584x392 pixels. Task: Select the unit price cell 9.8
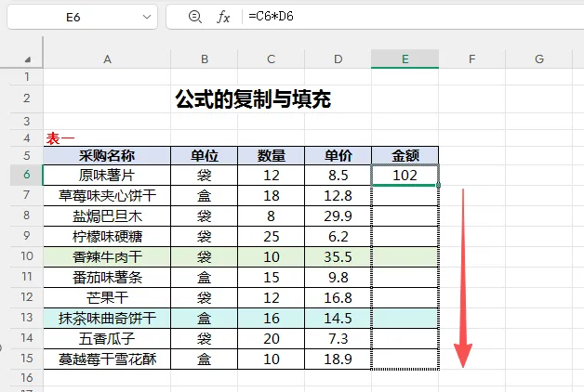click(338, 278)
